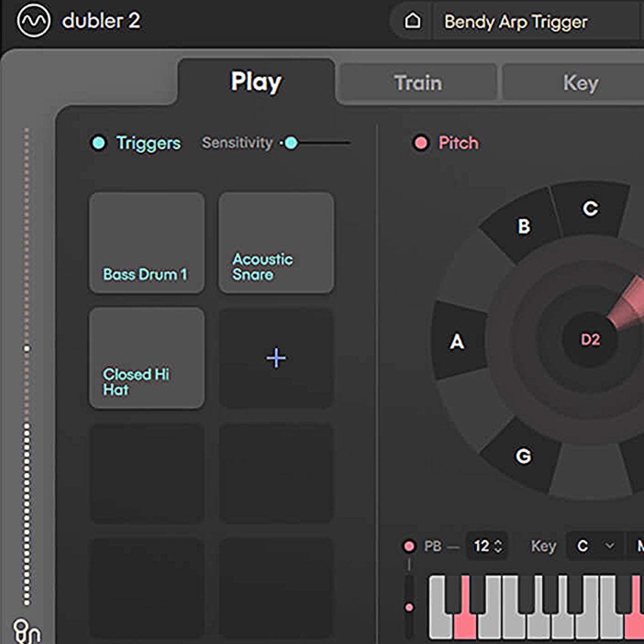Switch to the Train tab
Viewport: 644px width, 644px height.
click(418, 83)
